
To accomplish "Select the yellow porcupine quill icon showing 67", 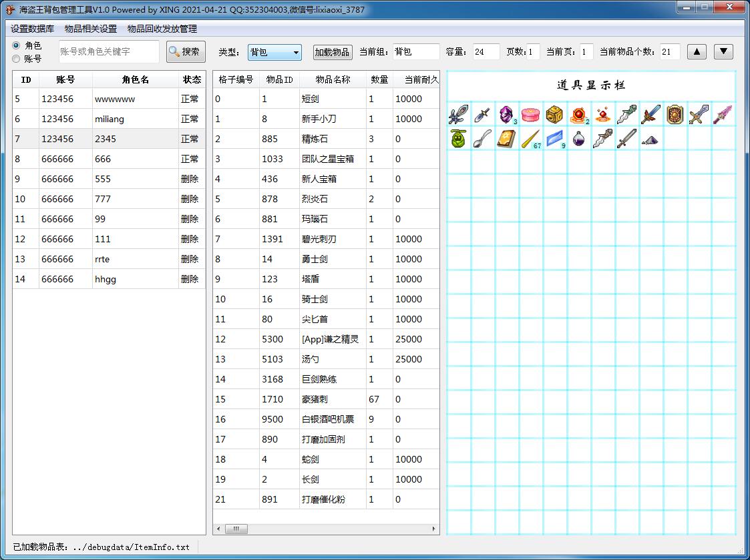I will pos(530,139).
